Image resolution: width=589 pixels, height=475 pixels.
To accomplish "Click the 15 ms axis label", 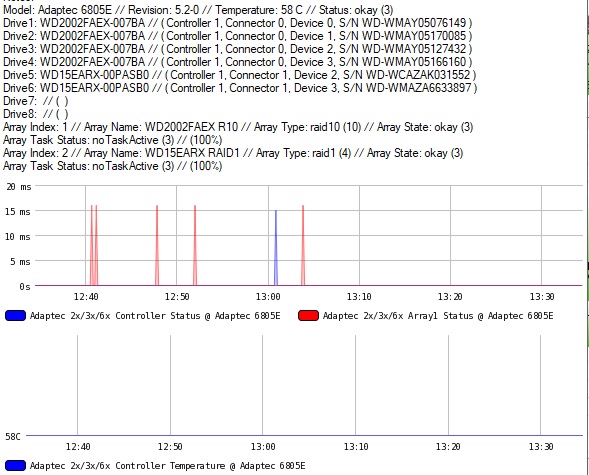I will coord(18,212).
